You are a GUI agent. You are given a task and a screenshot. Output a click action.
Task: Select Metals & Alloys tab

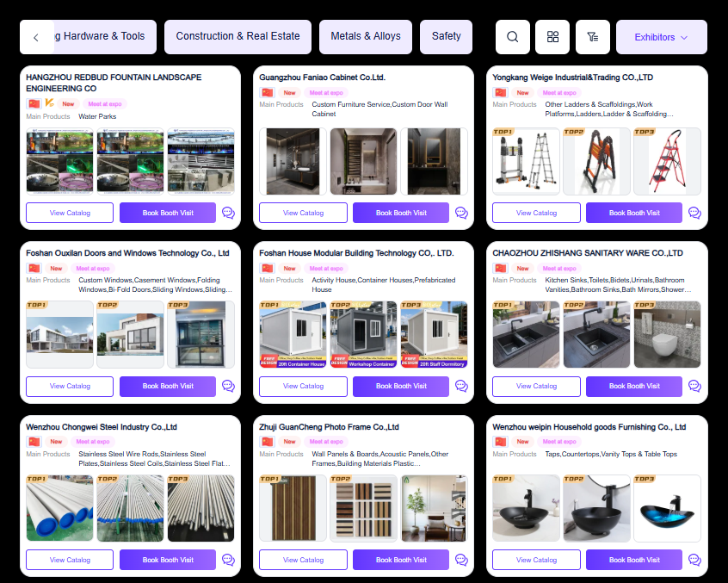(366, 37)
